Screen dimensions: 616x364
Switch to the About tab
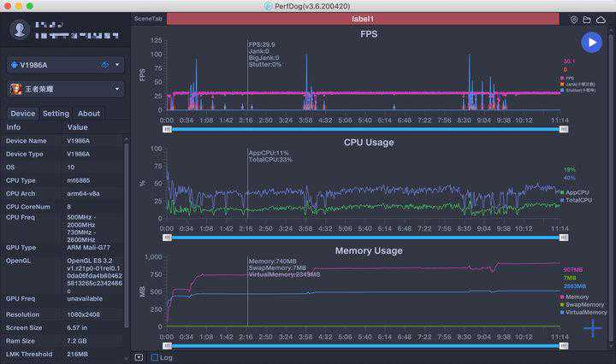[89, 113]
